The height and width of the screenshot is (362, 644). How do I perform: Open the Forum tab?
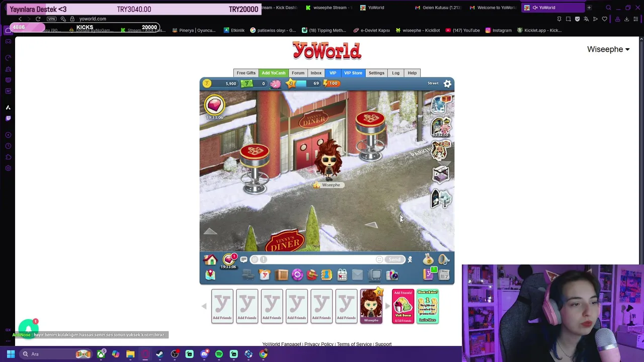pos(298,73)
